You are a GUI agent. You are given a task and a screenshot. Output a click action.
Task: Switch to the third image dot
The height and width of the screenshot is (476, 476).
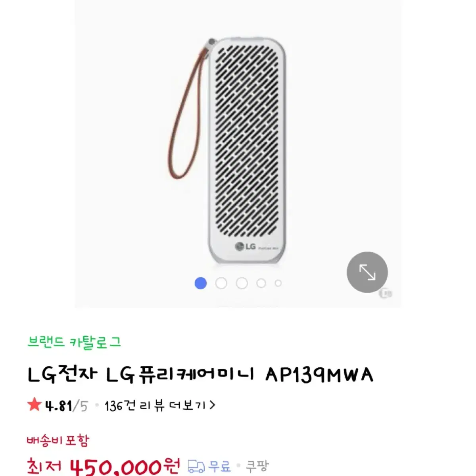tap(242, 283)
